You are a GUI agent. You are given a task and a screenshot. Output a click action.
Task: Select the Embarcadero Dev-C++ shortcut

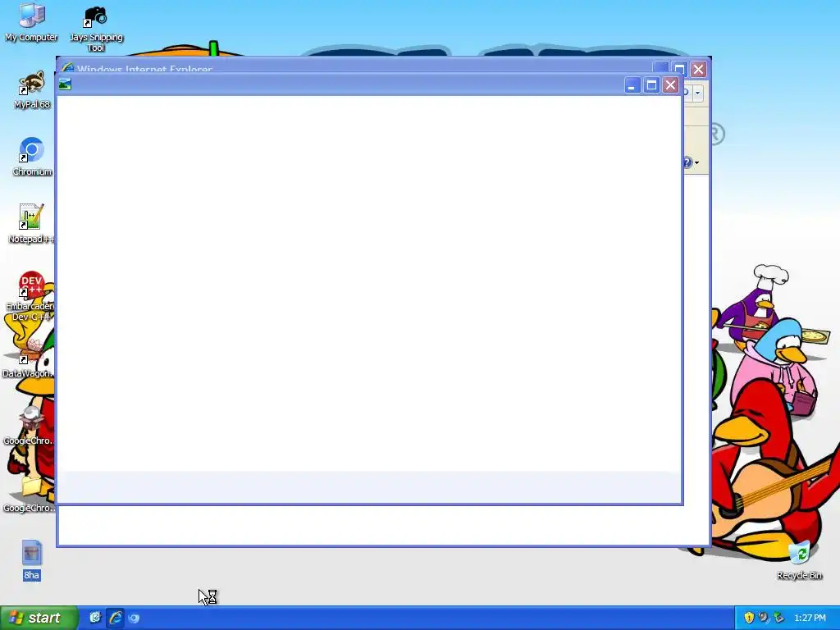click(x=30, y=295)
